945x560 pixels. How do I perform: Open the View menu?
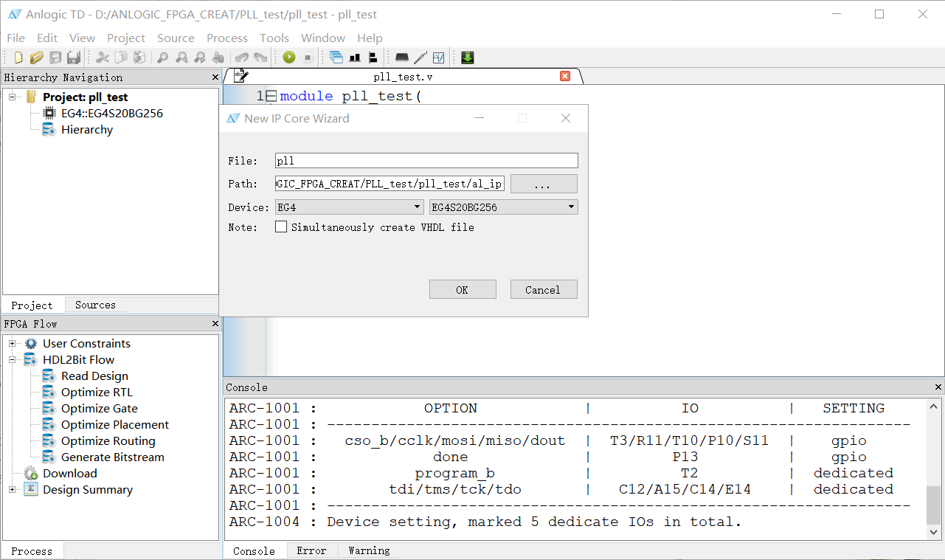coord(82,38)
